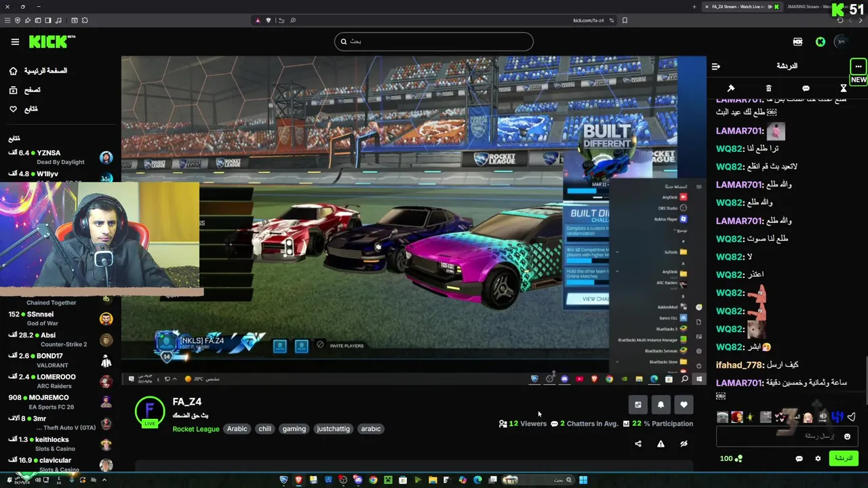Image resolution: width=868 pixels, height=488 pixels.
Task: Collapse the chat panel with arrow icon
Action: [715, 66]
